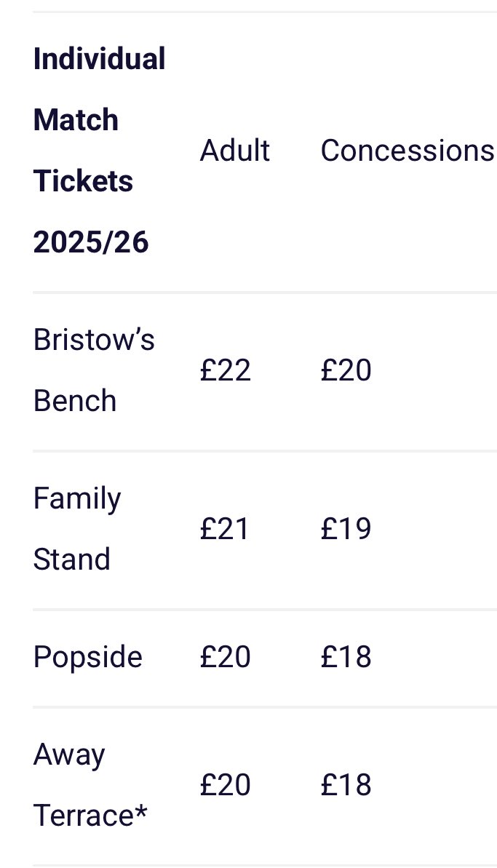Click the Popside concessions ticket price

(x=346, y=657)
